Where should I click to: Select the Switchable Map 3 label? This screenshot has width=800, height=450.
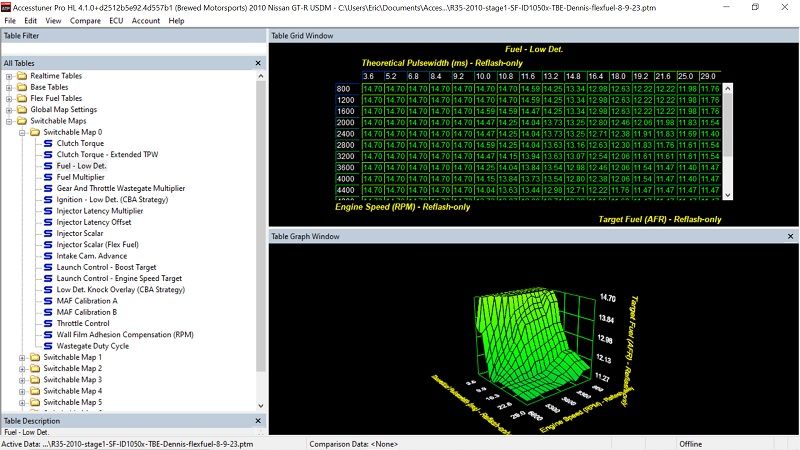point(72,380)
